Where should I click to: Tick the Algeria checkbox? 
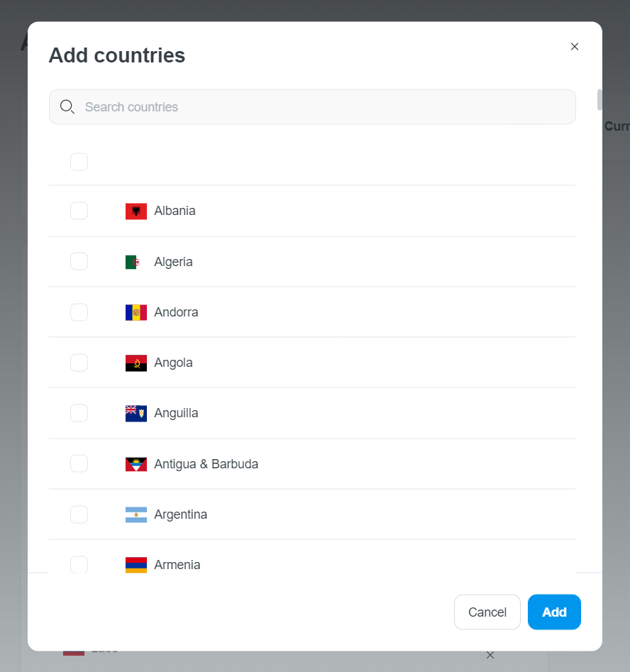(x=79, y=261)
